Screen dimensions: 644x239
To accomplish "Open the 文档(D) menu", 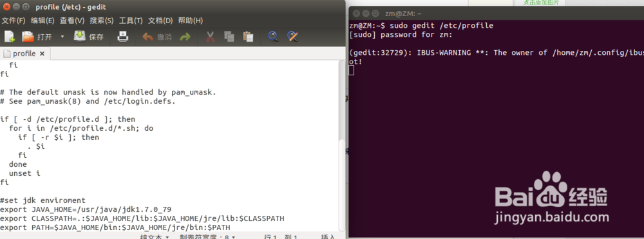I will point(160,21).
